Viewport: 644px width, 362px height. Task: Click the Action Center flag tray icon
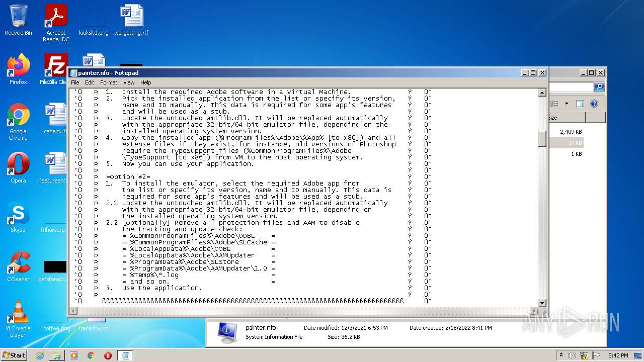[x=596, y=355]
